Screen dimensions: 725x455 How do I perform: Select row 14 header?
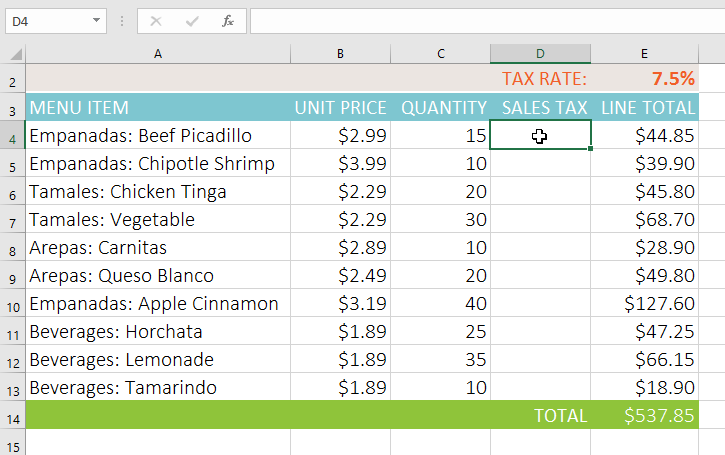point(12,416)
